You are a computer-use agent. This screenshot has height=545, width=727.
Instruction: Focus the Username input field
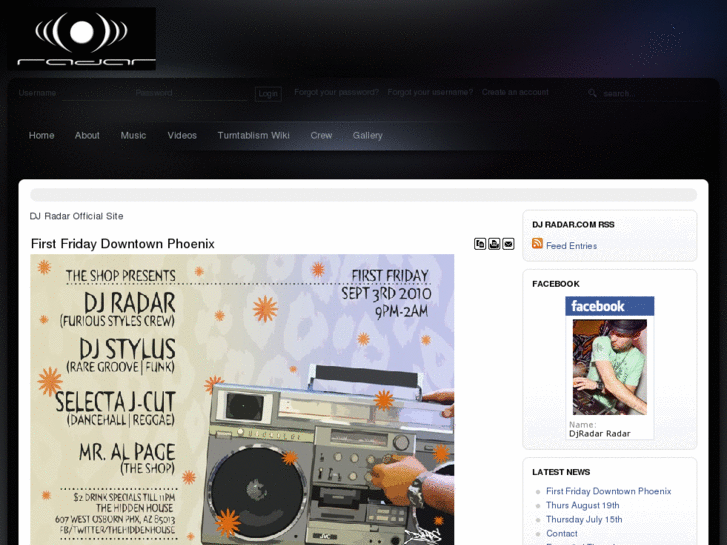(x=96, y=93)
